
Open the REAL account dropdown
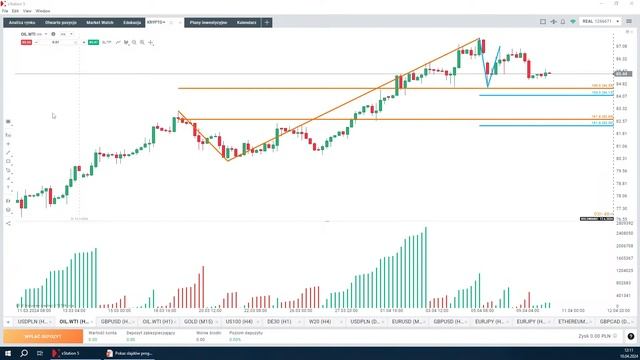click(x=600, y=21)
